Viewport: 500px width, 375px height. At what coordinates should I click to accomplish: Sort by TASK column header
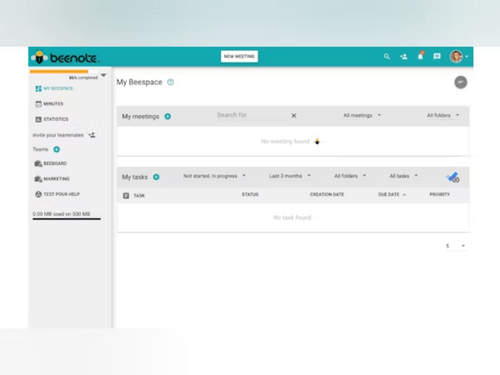click(x=139, y=196)
